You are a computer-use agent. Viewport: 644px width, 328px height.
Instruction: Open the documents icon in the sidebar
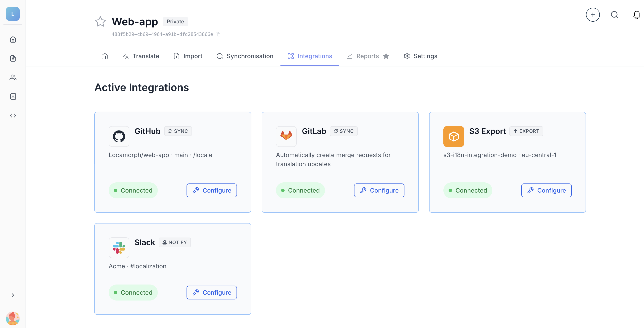[13, 58]
